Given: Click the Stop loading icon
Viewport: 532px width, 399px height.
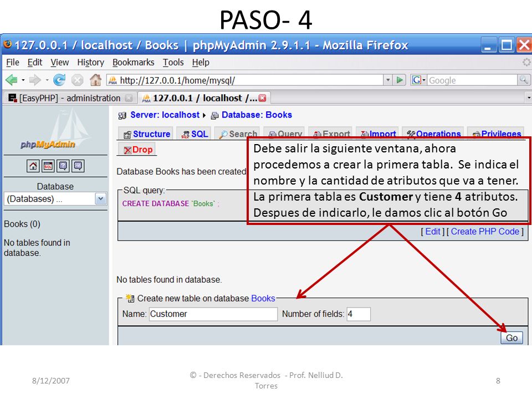Looking at the screenshot, I should 78,80.
